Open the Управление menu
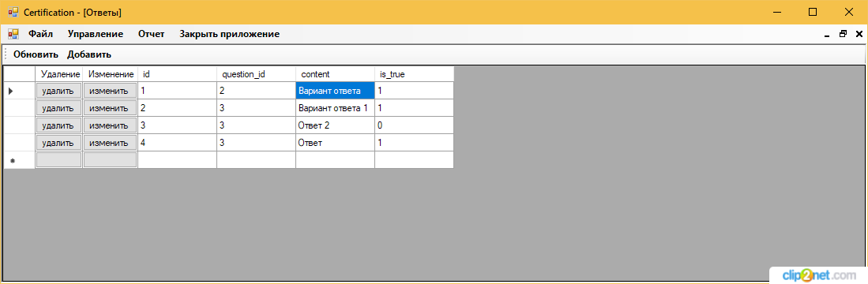 [96, 34]
